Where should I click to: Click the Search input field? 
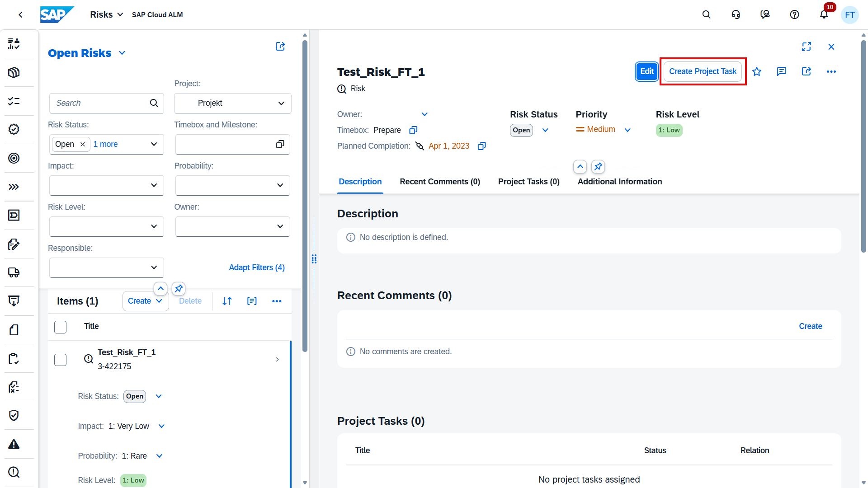point(101,103)
